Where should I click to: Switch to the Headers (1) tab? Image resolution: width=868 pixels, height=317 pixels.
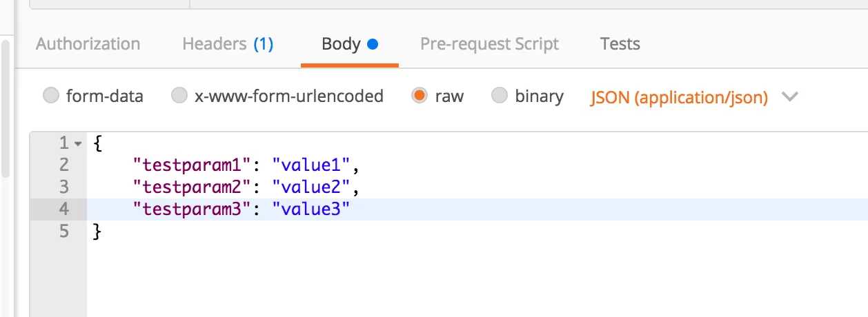pyautogui.click(x=228, y=44)
